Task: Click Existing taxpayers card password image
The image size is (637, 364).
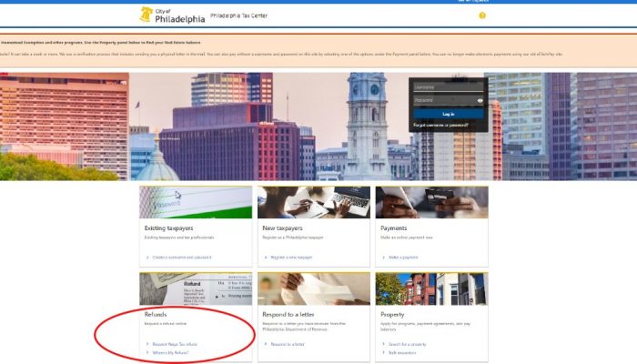Action: [196, 202]
